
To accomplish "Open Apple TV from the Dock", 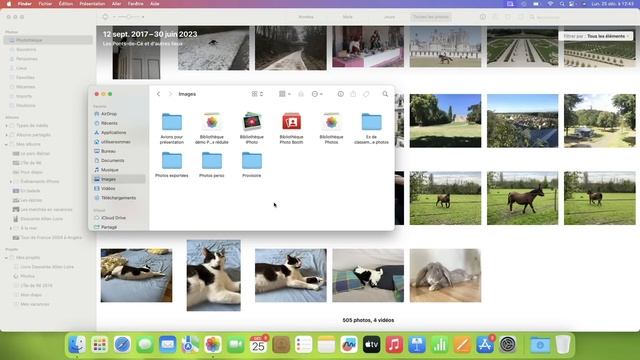I will [x=371, y=345].
